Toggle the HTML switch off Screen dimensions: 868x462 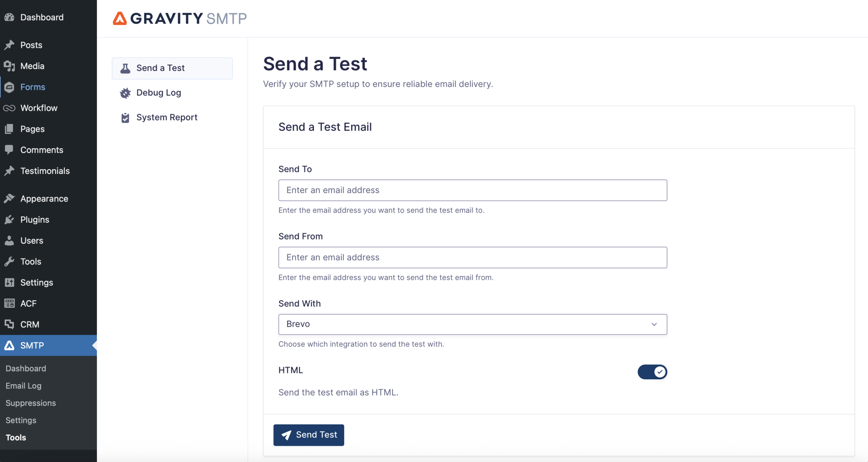[652, 372]
